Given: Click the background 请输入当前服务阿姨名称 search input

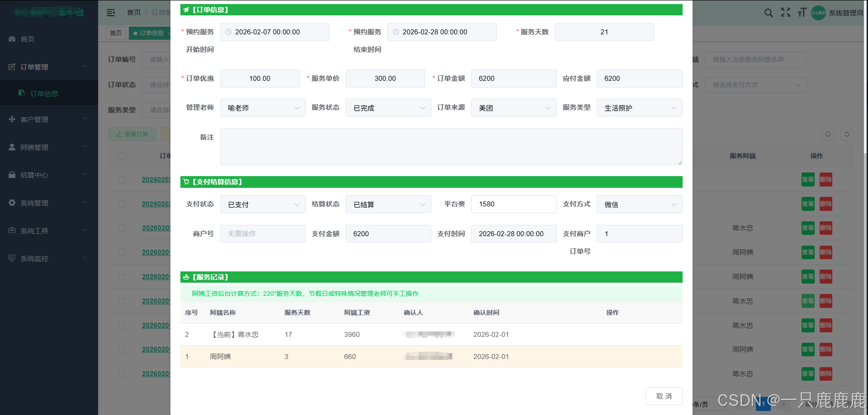Looking at the screenshot, I should [755, 60].
